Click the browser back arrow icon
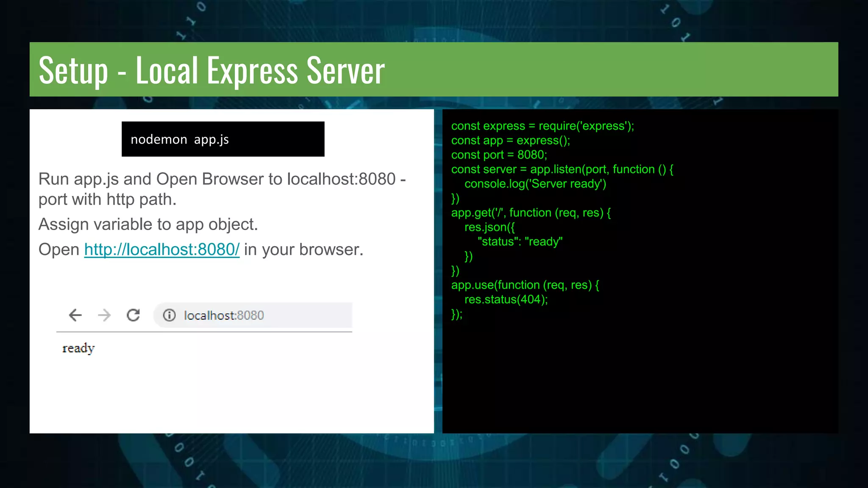The width and height of the screenshot is (868, 488). coord(75,315)
